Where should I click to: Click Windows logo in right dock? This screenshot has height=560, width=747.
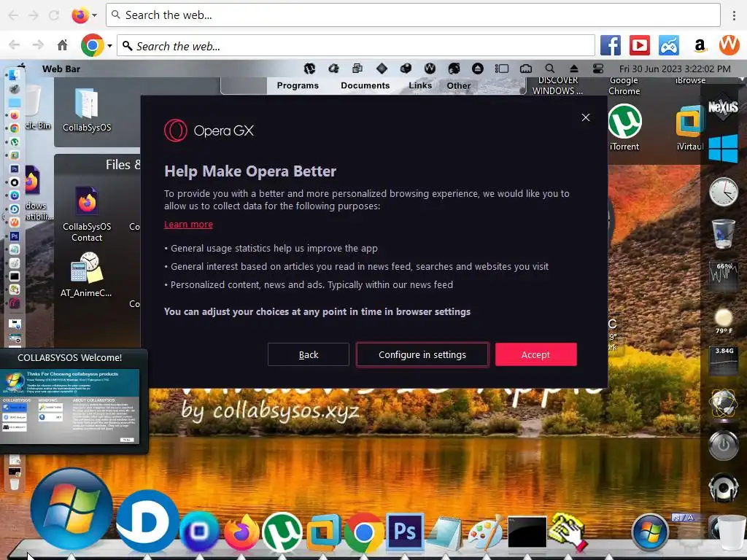point(723,148)
